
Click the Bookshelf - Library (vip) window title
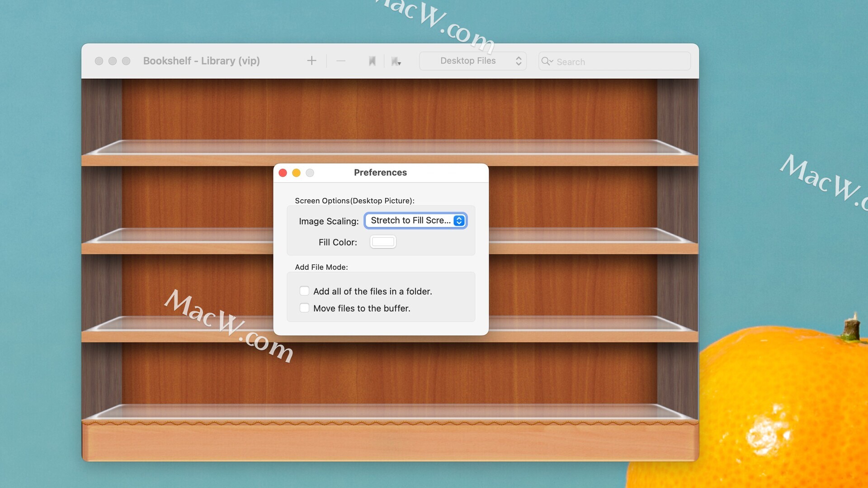tap(202, 61)
